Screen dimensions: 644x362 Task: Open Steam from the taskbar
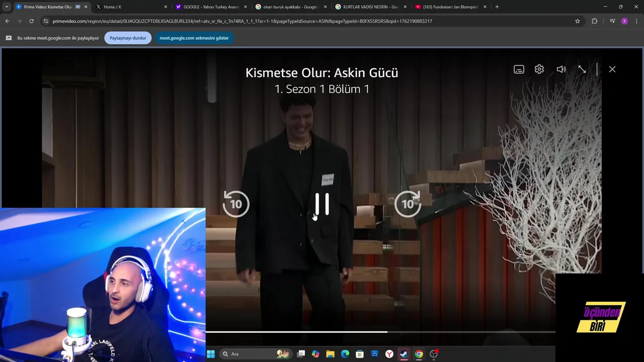[404, 354]
